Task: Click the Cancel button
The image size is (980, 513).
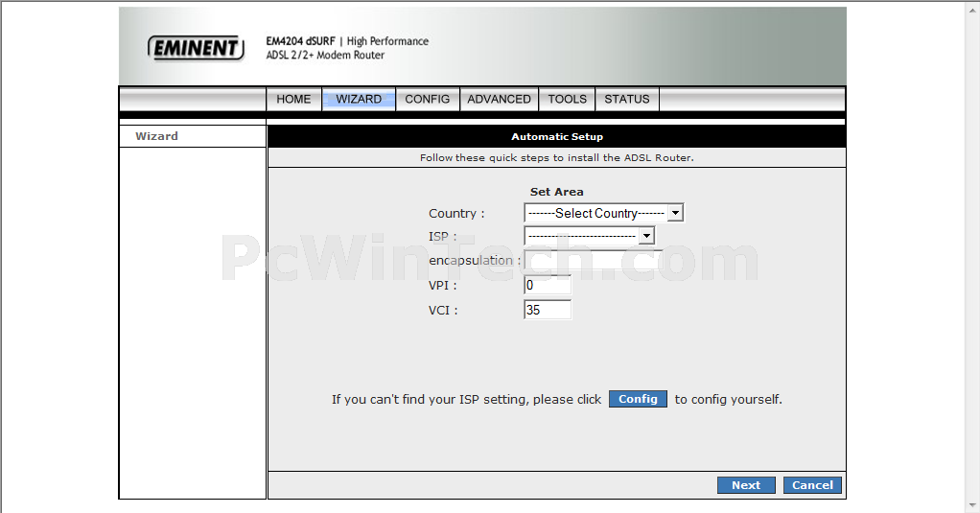Action: [x=812, y=485]
